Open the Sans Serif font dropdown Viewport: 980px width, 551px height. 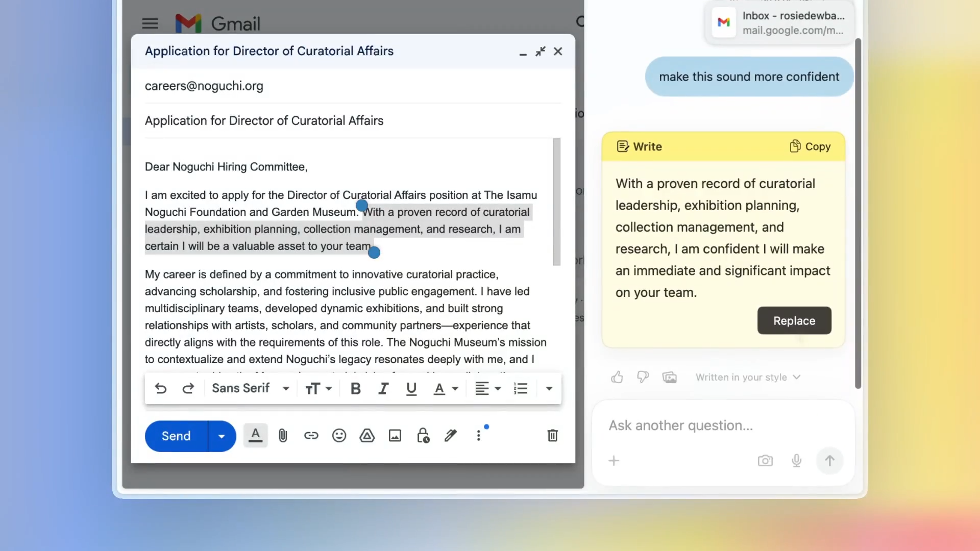pyautogui.click(x=251, y=388)
